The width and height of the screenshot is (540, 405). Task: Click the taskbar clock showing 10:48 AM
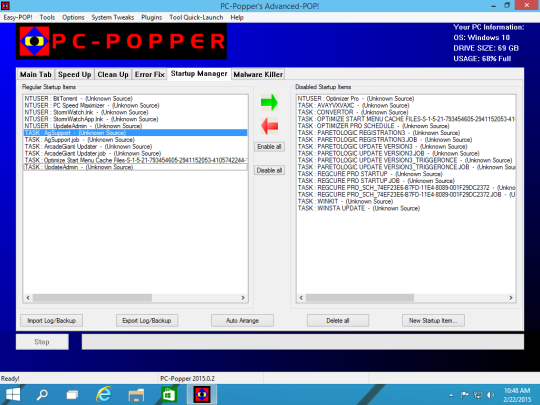point(517,395)
